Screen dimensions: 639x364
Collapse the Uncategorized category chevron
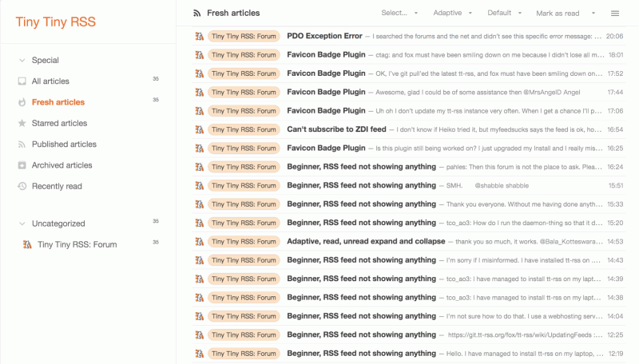pos(22,224)
